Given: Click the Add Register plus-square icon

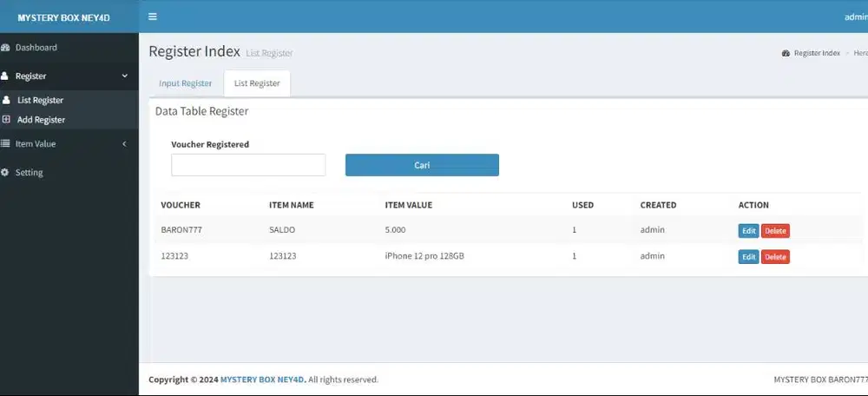Looking at the screenshot, I should 6,119.
